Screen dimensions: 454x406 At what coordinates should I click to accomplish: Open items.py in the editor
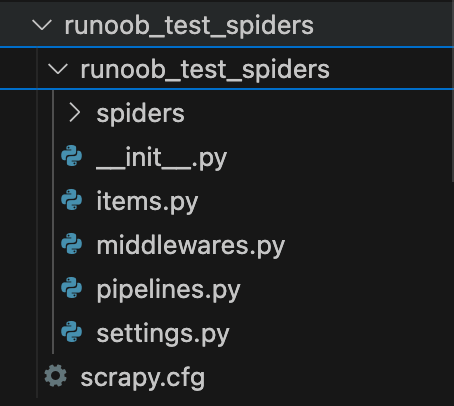[x=147, y=202]
